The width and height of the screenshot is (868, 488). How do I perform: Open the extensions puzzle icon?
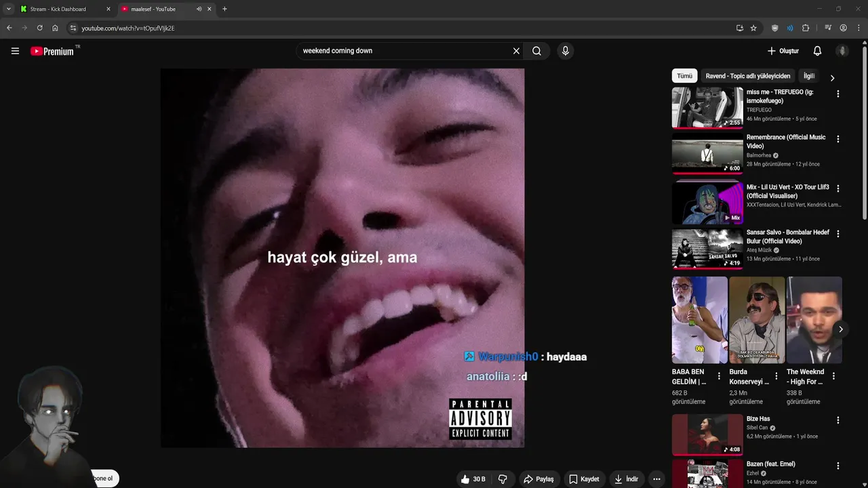(x=806, y=28)
